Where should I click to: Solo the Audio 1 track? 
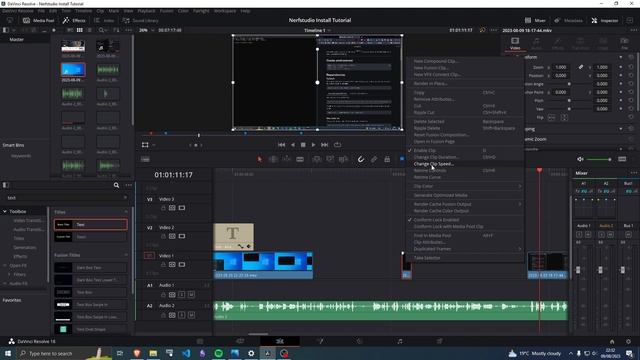182,294
